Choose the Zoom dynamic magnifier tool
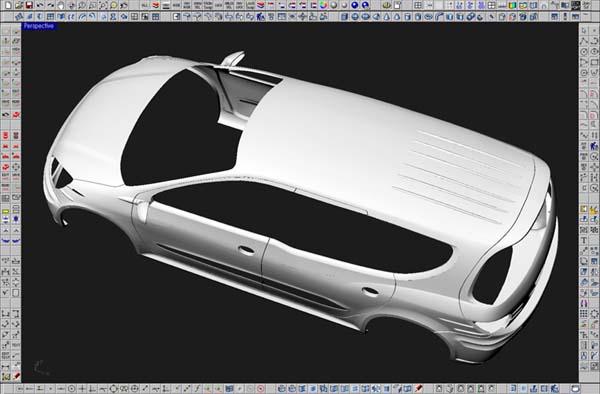This screenshot has width=600, height=394. (82, 5)
